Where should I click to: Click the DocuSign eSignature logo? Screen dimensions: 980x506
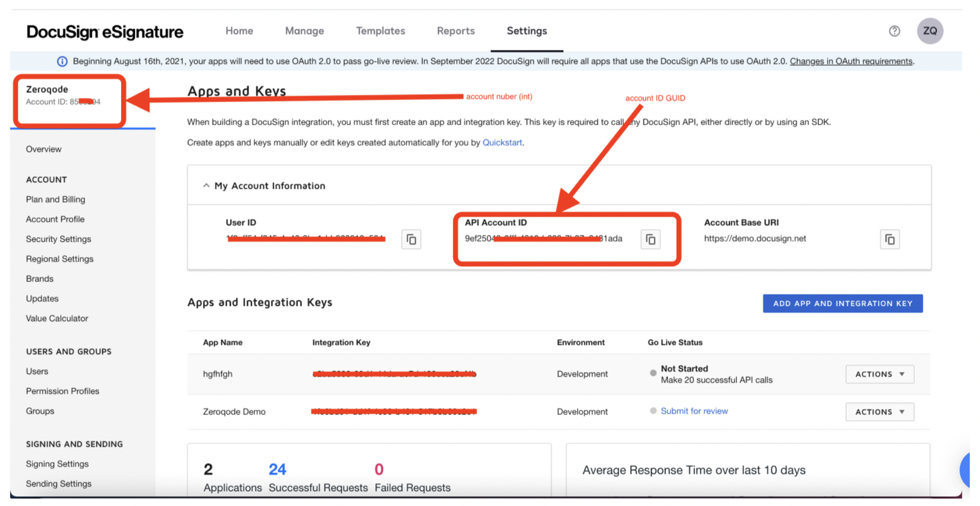pos(105,32)
